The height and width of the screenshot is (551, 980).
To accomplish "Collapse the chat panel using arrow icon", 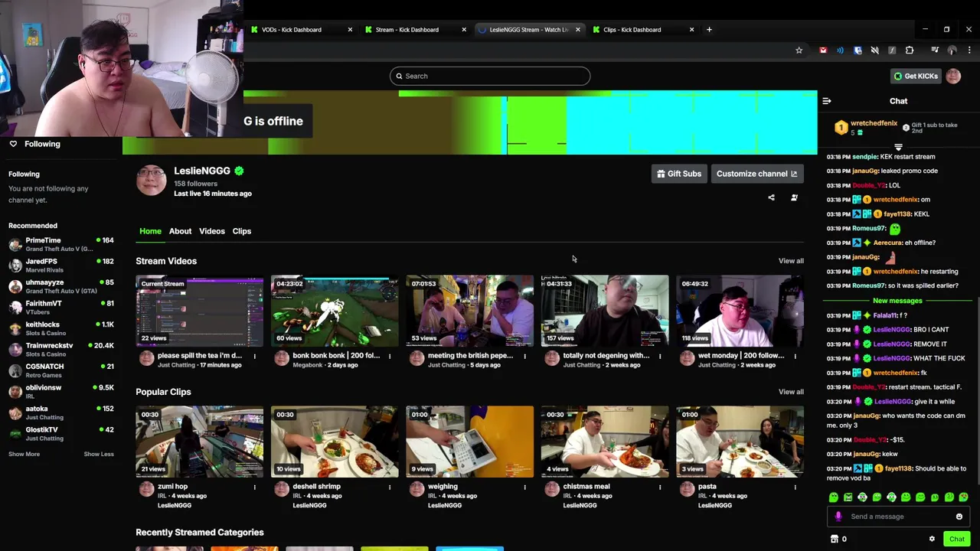I will point(827,101).
